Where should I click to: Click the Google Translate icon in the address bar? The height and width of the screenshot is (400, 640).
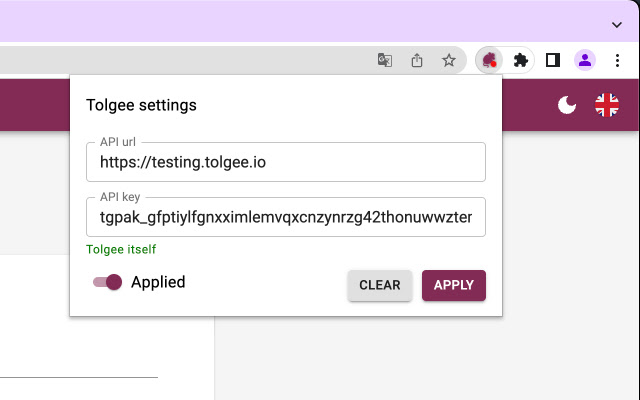pos(384,60)
